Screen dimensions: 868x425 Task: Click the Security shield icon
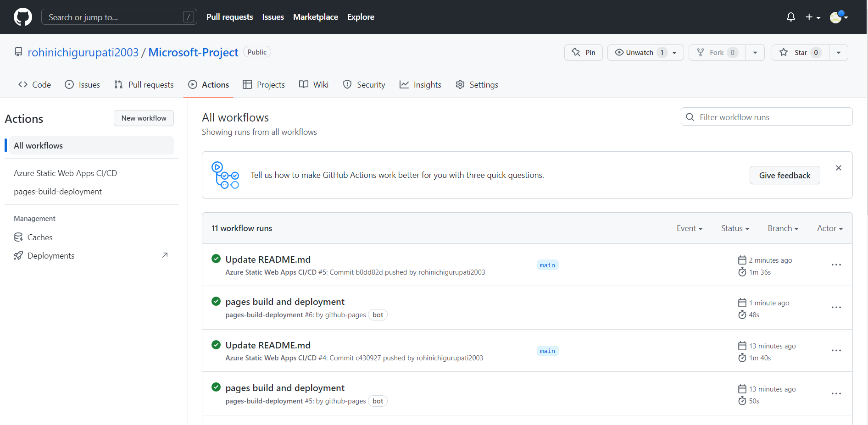[347, 84]
